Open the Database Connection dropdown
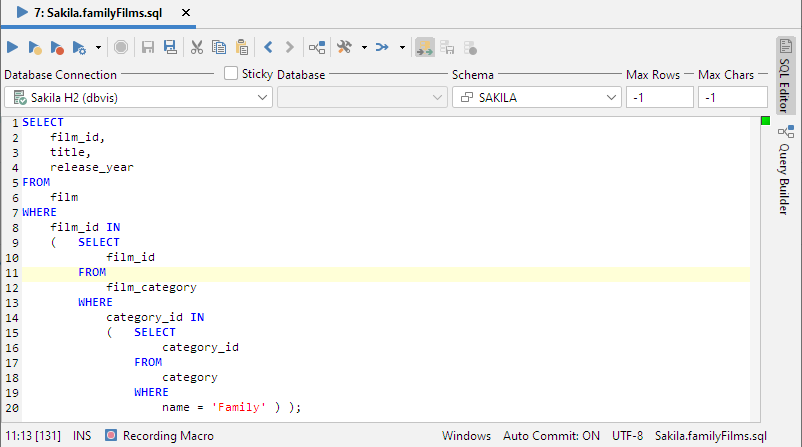The width and height of the screenshot is (802, 447). point(137,97)
